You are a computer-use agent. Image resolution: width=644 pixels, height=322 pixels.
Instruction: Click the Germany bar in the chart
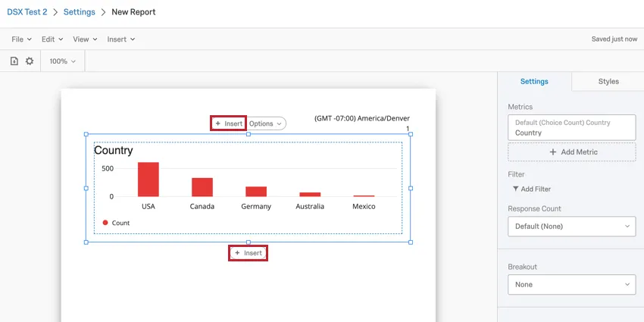[x=256, y=192]
